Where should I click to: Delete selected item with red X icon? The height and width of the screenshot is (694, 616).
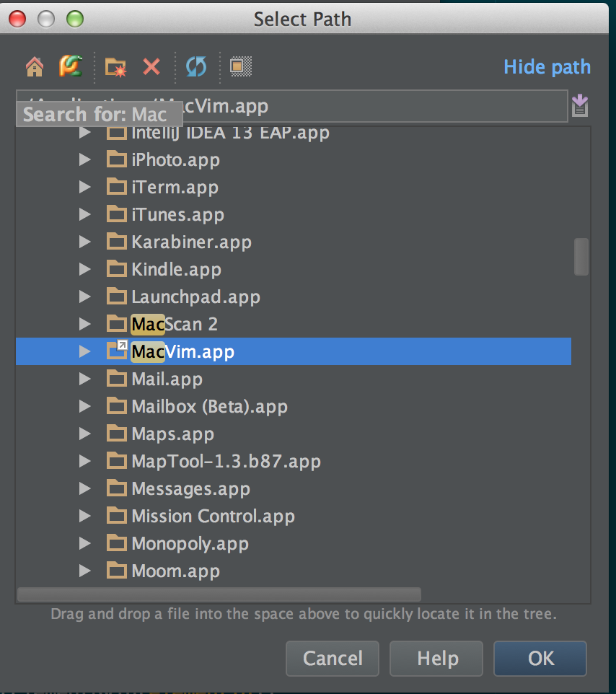tap(151, 67)
